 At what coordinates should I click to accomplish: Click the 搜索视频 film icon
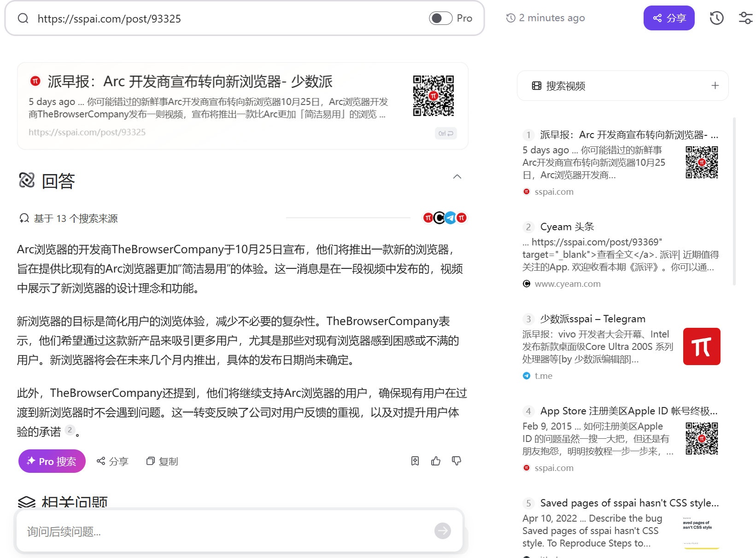[x=536, y=86]
